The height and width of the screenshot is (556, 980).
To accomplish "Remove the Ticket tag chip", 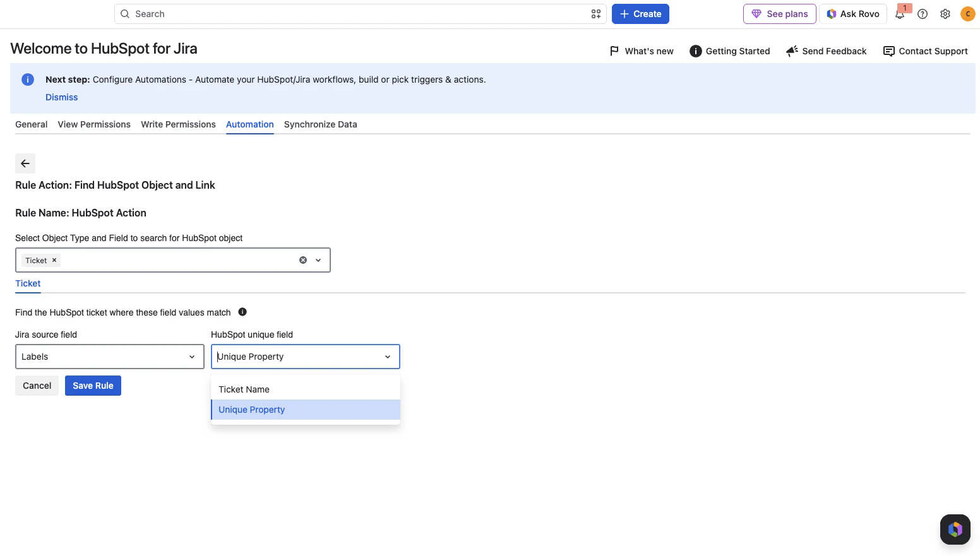I will pos(54,260).
